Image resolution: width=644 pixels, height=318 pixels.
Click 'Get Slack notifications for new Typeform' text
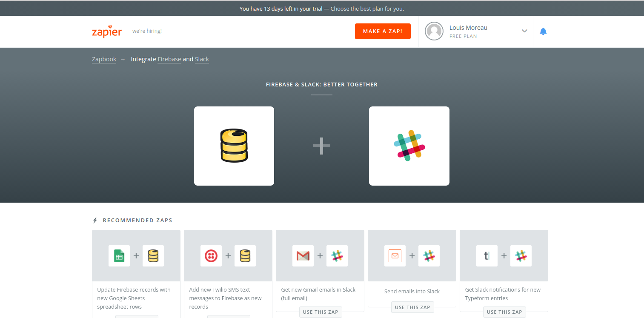503,294
